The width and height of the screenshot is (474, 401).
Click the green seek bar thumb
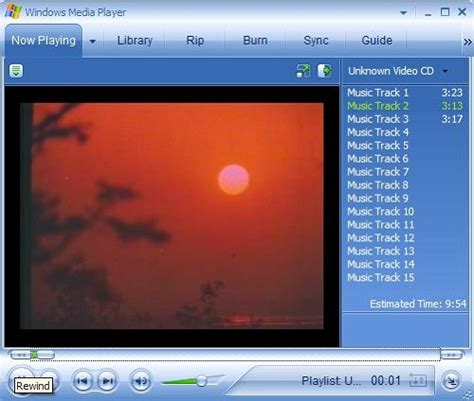34,355
